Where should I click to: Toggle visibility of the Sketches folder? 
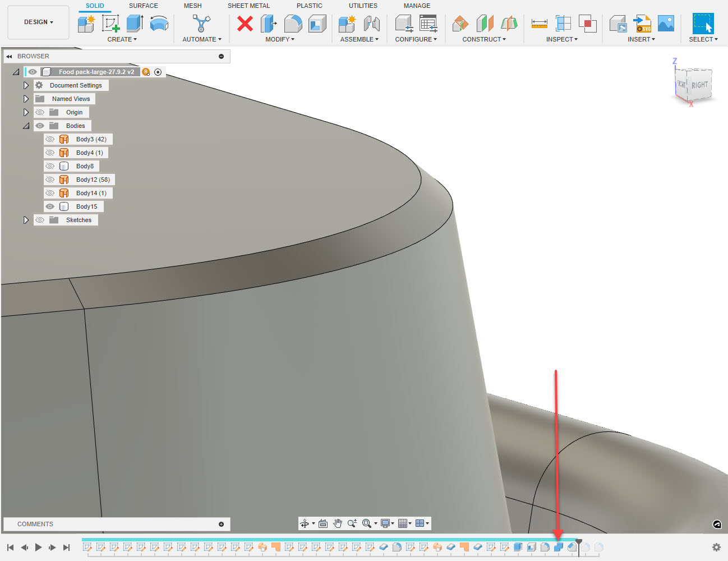[40, 219]
